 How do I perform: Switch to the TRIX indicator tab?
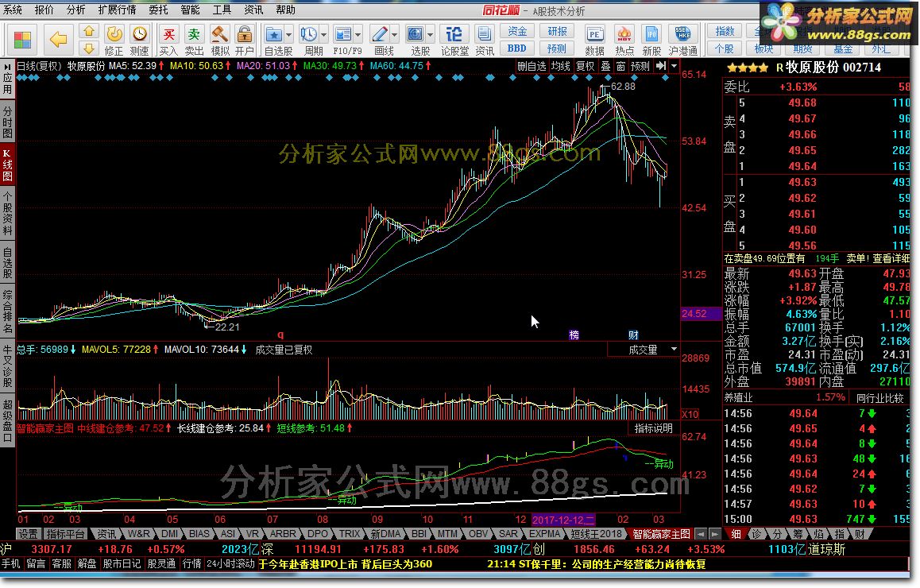tap(350, 534)
